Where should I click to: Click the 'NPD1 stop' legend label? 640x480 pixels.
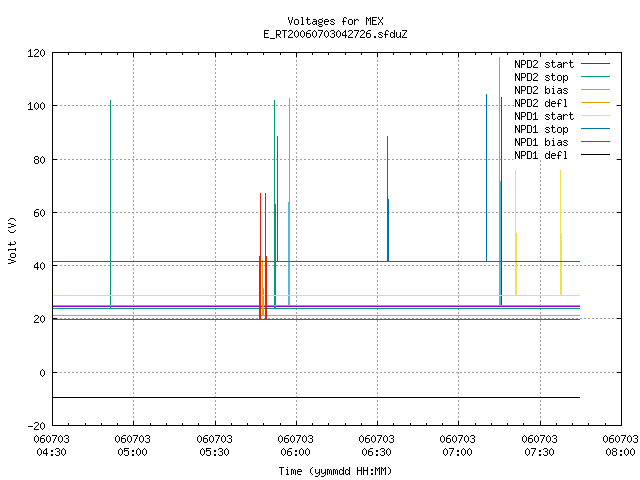(x=541, y=129)
